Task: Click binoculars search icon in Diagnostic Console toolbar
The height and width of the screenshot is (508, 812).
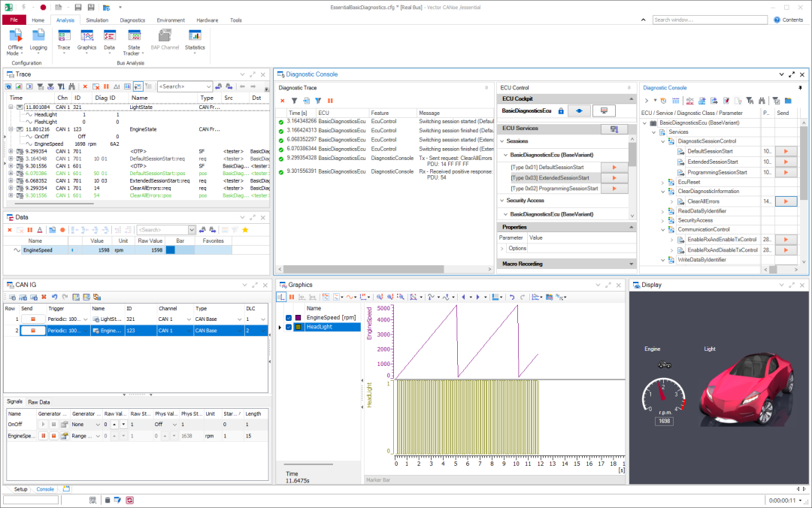Action: click(761, 101)
